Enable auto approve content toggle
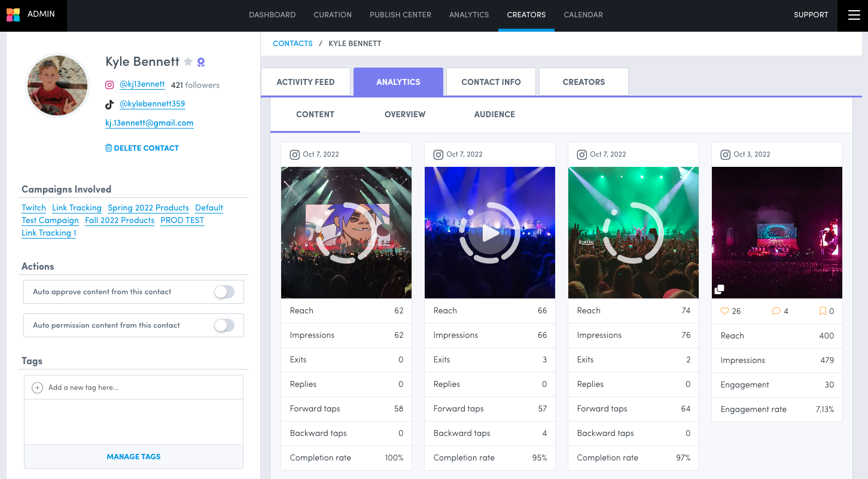This screenshot has width=868, height=479. click(224, 292)
